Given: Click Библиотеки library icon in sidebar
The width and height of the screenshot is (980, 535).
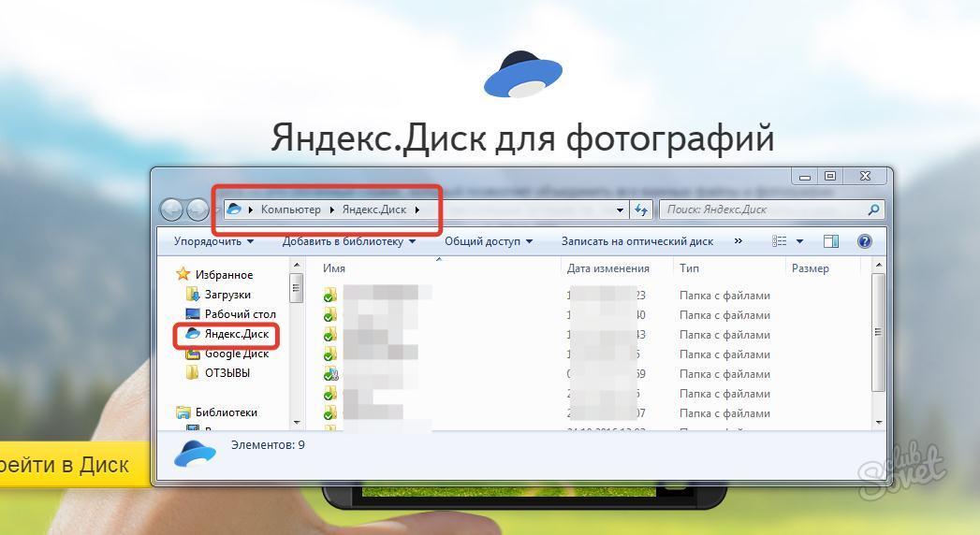Looking at the screenshot, I should tap(183, 412).
